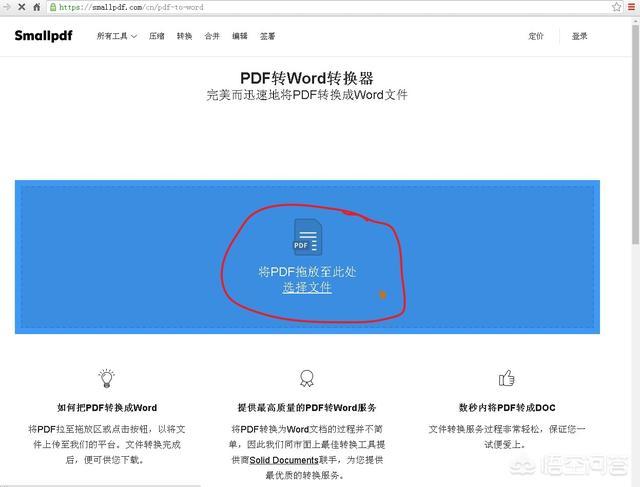
Task: Click the 如何把PDF转换成Word heading
Action: click(x=107, y=408)
